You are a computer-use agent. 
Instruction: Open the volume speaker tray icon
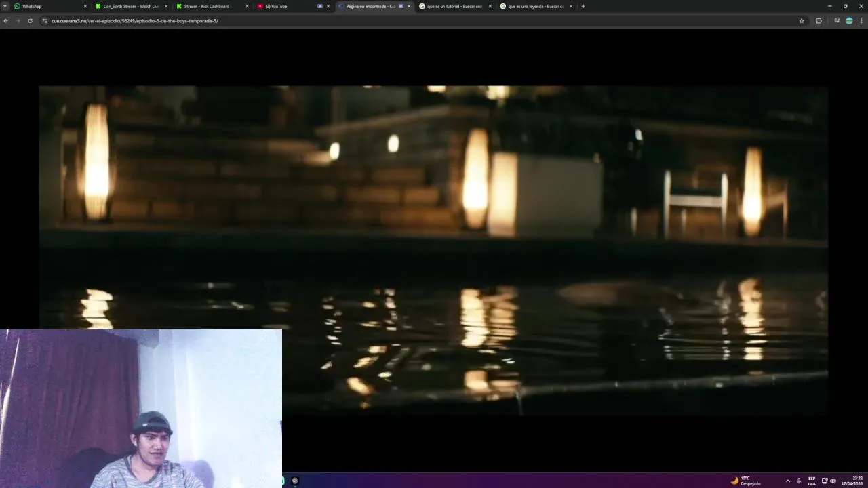(833, 481)
